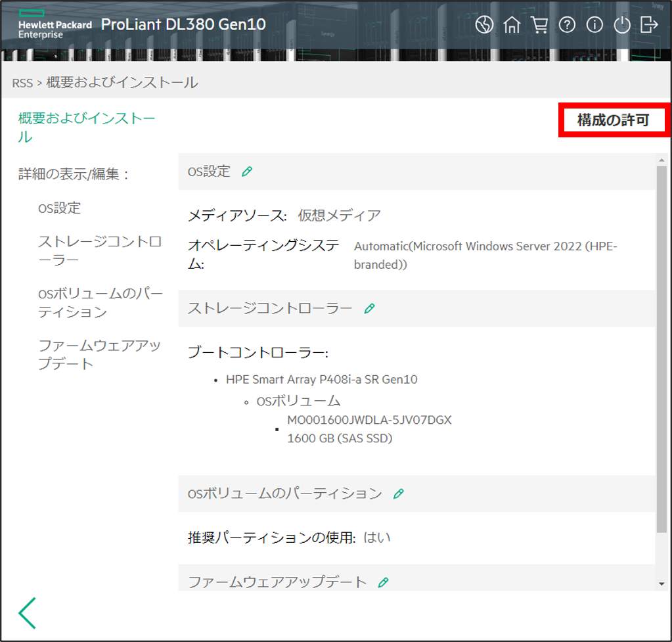672x642 pixels.
Task: Select ストレージコントローラー in the sidebar
Action: pos(100,251)
